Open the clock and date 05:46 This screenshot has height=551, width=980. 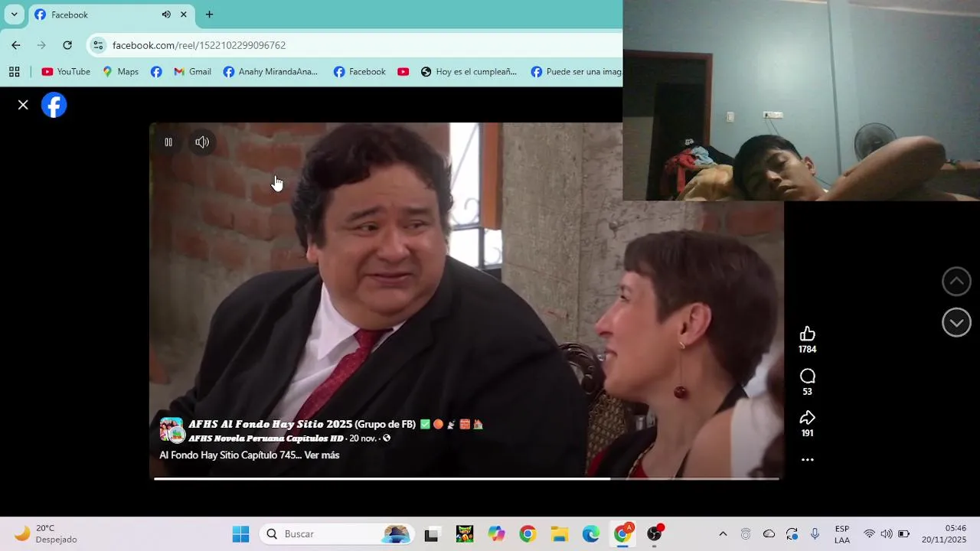[946, 533]
